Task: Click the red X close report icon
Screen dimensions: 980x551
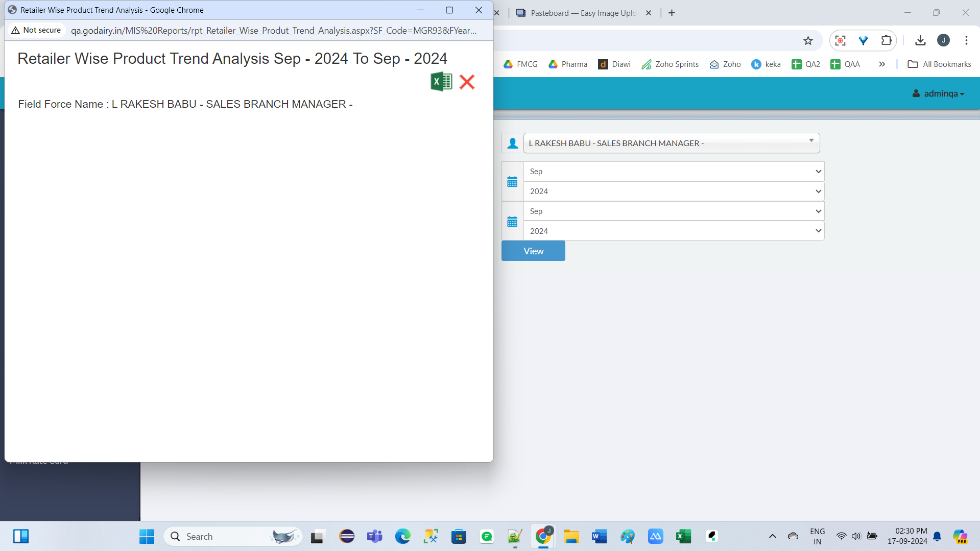Action: click(x=467, y=82)
